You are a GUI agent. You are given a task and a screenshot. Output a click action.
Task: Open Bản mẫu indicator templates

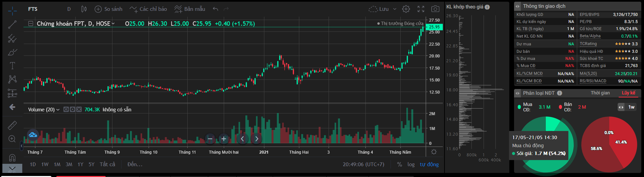190,9
